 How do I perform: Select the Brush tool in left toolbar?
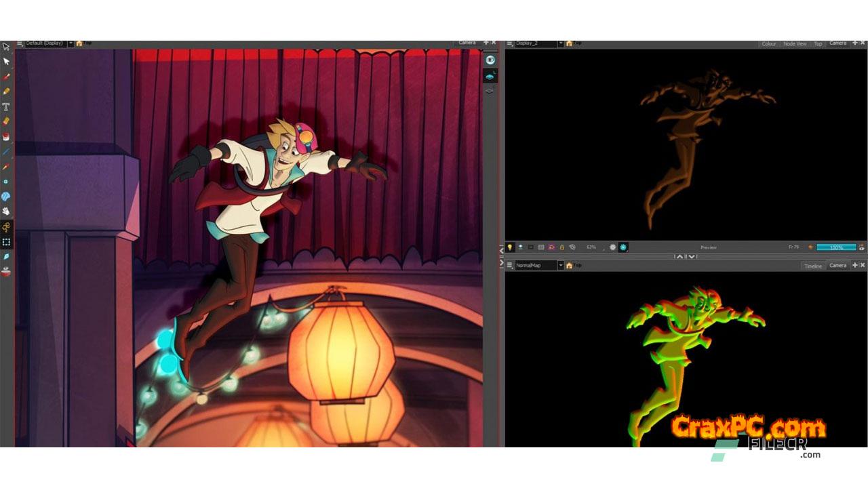6,77
